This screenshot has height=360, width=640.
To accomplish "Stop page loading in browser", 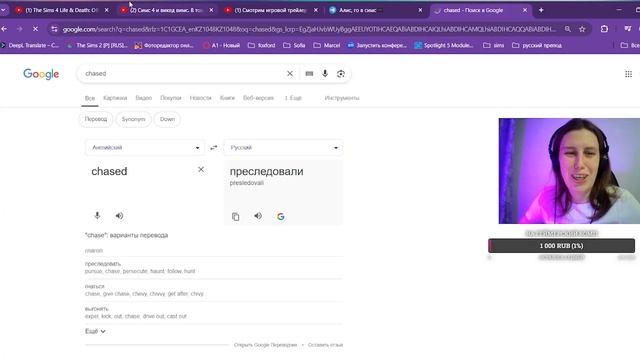I will pos(36,29).
